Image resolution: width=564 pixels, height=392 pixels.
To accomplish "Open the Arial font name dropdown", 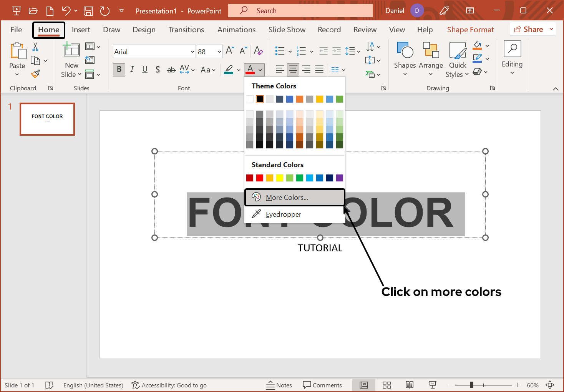I will click(x=192, y=51).
